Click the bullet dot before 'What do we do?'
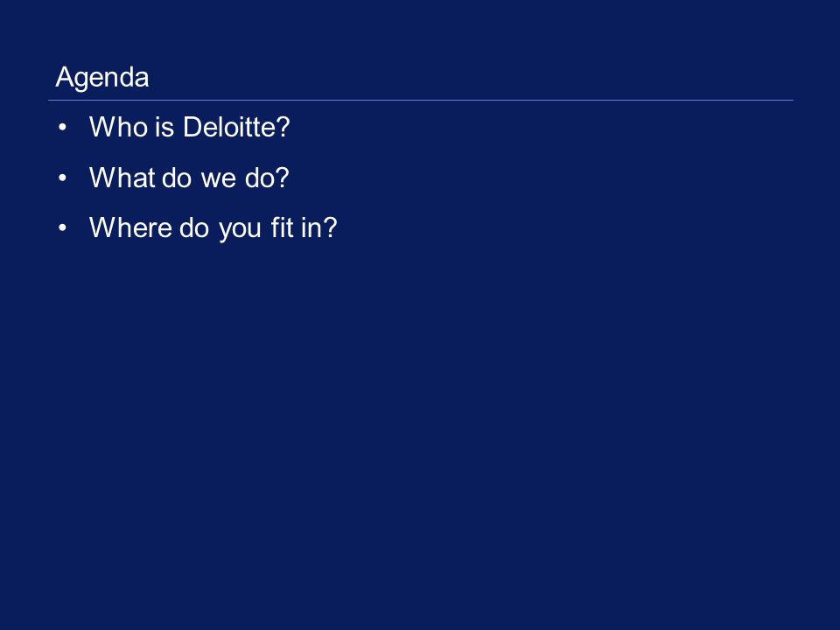Image resolution: width=840 pixels, height=630 pixels. (x=63, y=178)
